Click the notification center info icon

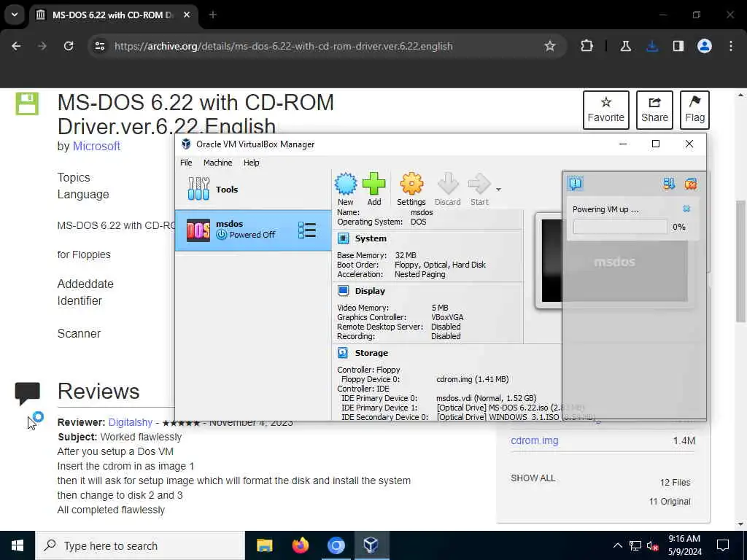[x=575, y=183]
